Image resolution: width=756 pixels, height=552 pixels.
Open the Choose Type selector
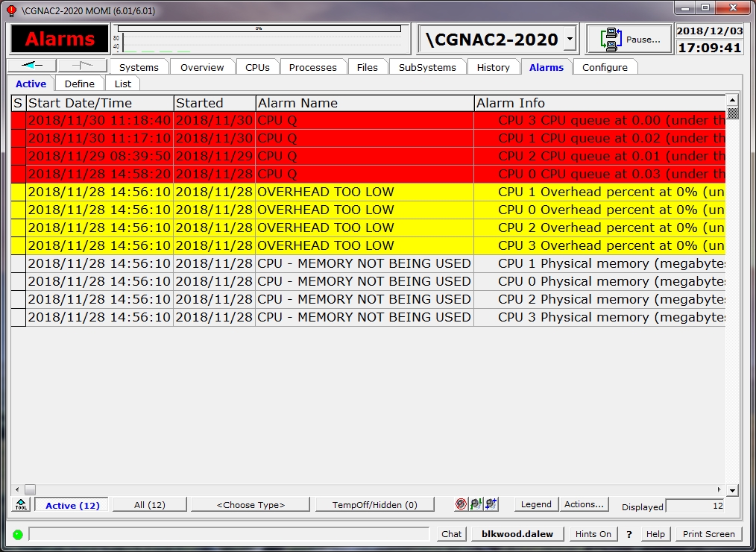coord(251,505)
